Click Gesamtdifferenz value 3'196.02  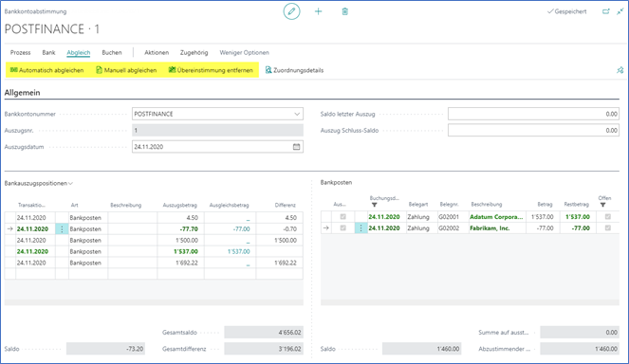pyautogui.click(x=264, y=349)
